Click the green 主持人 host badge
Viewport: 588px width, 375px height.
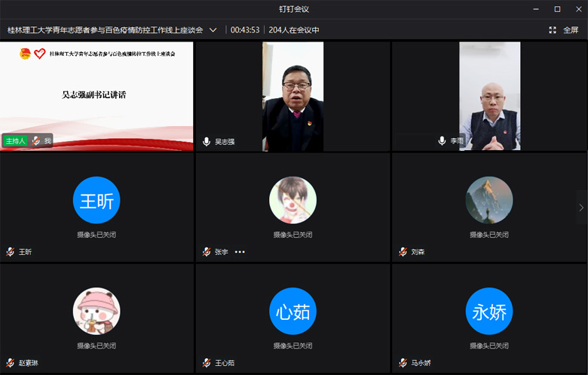click(x=15, y=141)
